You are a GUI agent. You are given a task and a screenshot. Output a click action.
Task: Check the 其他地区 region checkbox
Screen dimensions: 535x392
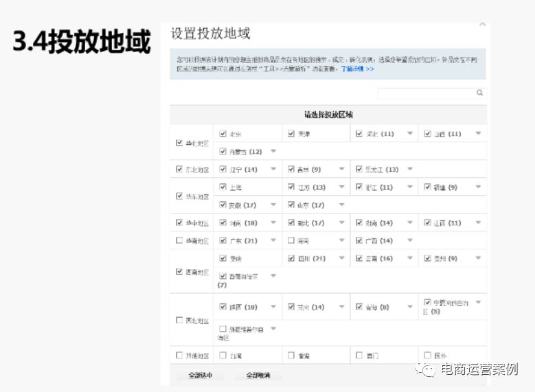coord(179,356)
